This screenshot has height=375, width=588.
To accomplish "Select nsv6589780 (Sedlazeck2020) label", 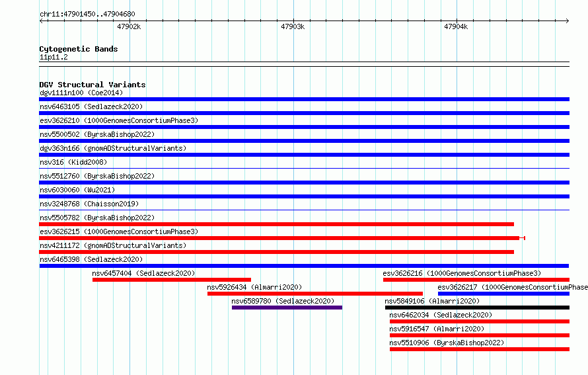I will [x=283, y=301].
